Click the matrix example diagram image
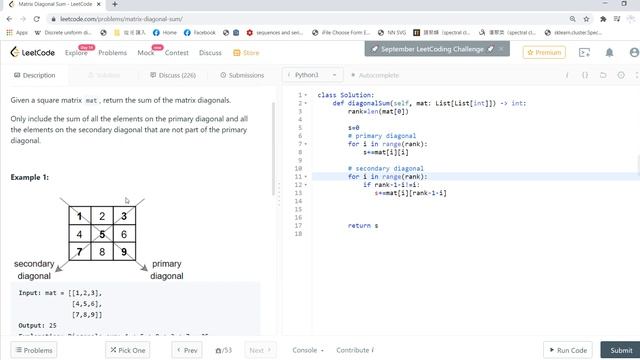Screen dimensions: 640x360 click(99, 239)
